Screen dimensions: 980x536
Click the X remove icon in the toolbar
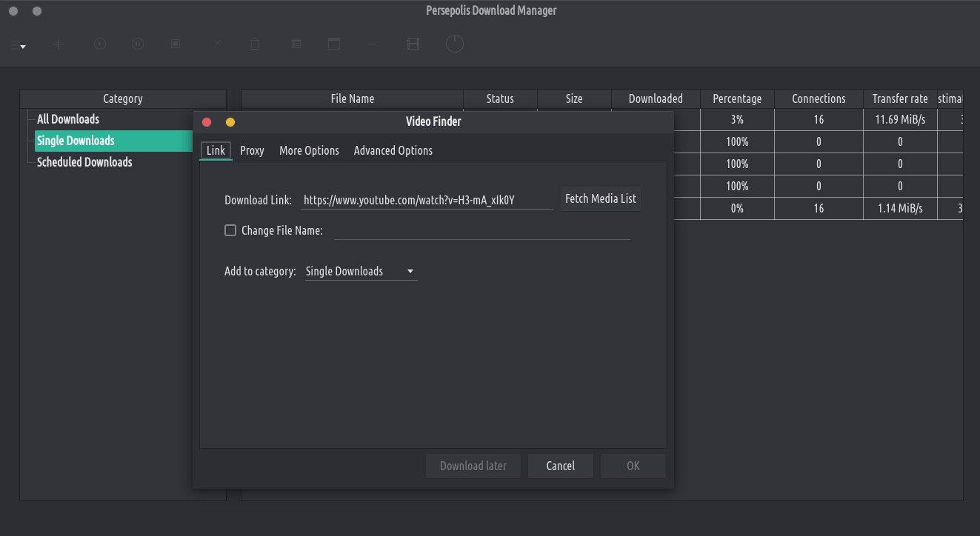point(217,44)
